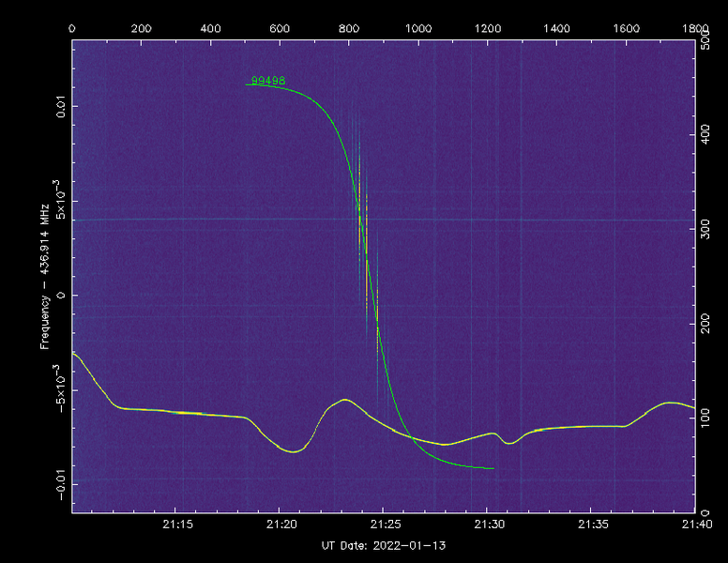Click the right axis value 300
The width and height of the screenshot is (728, 563).
pyautogui.click(x=705, y=229)
